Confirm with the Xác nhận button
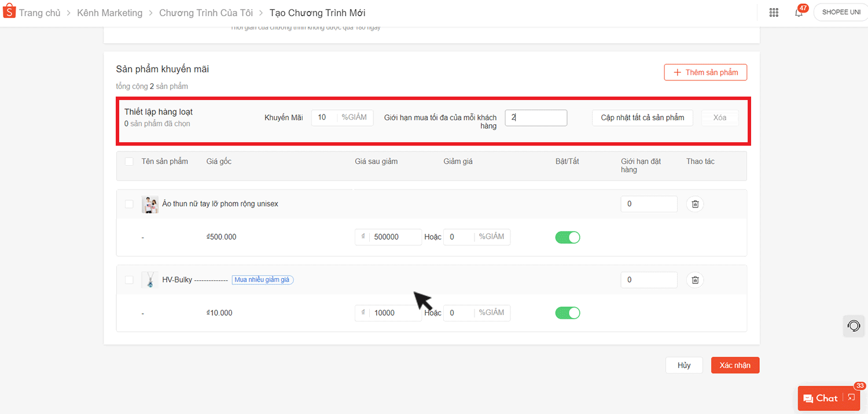This screenshot has height=414, width=868. tap(735, 365)
